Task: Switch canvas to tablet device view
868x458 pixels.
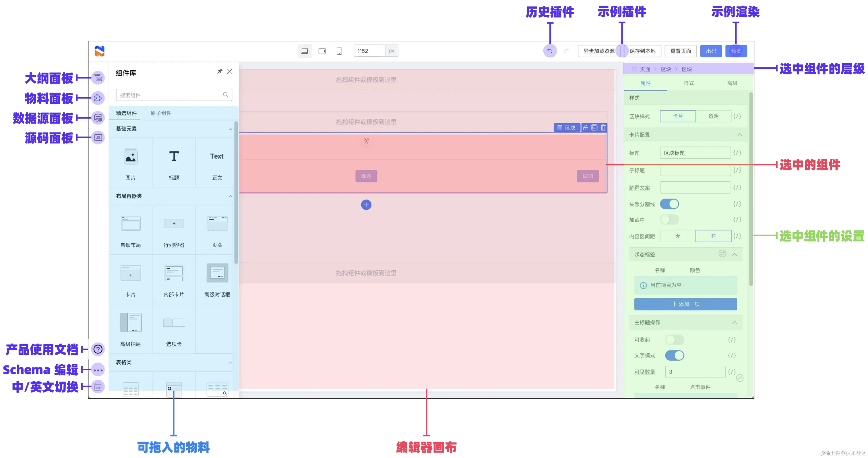Action: click(x=322, y=51)
